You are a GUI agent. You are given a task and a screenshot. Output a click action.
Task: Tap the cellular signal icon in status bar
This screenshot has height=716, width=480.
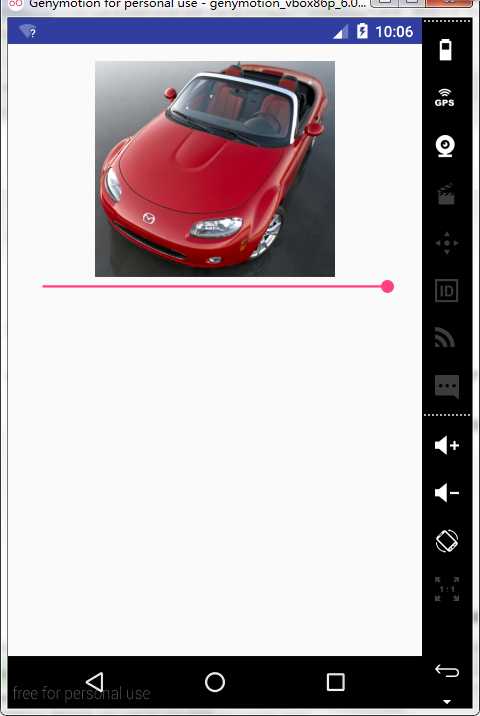pyautogui.click(x=340, y=32)
